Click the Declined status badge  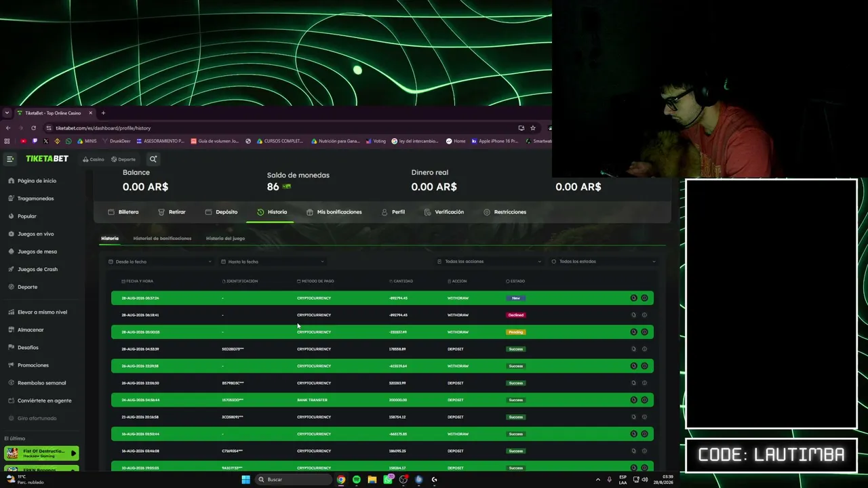point(515,315)
